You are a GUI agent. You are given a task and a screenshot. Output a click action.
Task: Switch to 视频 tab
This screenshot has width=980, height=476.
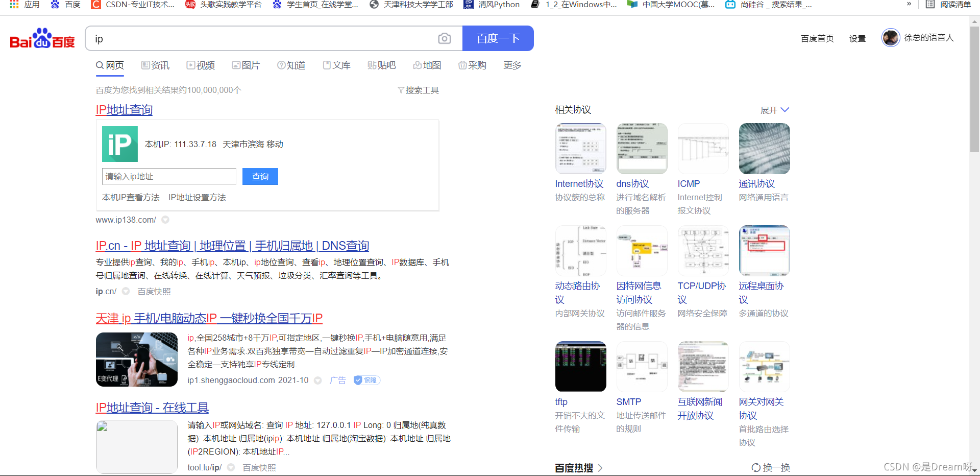point(201,65)
